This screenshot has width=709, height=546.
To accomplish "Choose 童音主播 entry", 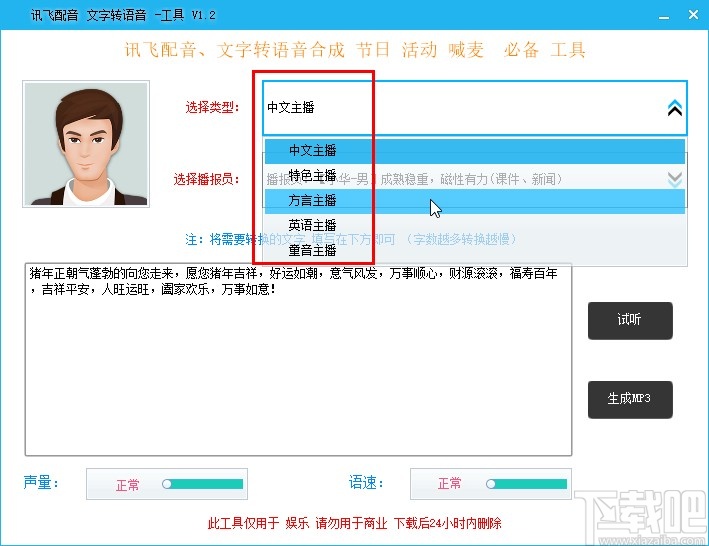I will 475,250.
